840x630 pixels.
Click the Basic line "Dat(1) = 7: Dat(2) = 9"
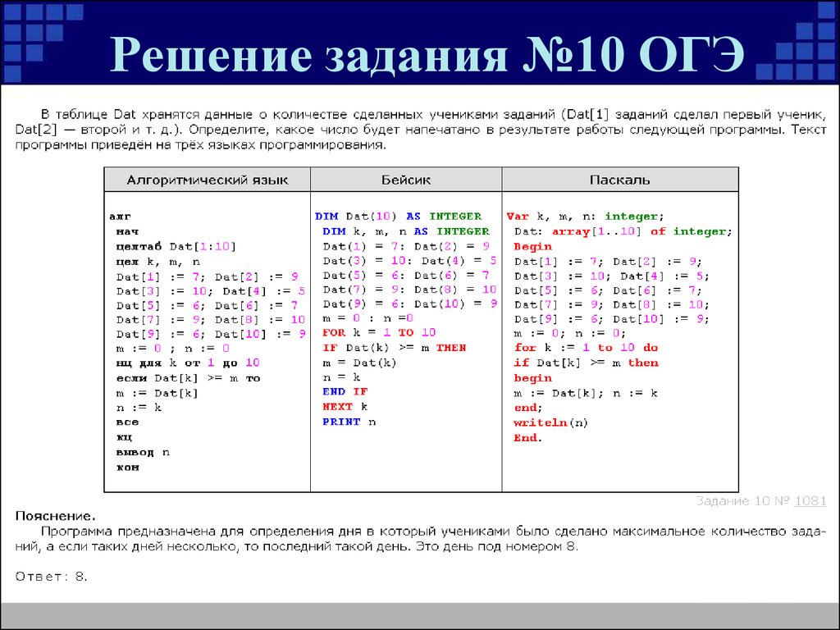point(406,246)
